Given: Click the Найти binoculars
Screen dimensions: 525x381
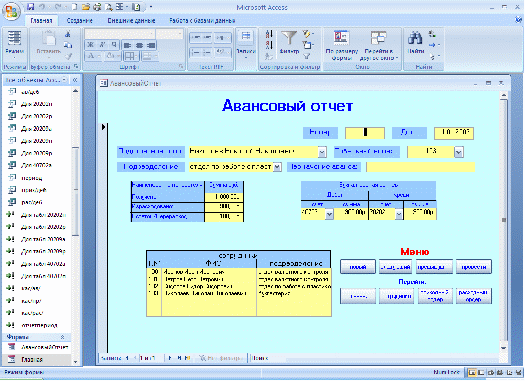Looking at the screenshot, I should [x=416, y=43].
